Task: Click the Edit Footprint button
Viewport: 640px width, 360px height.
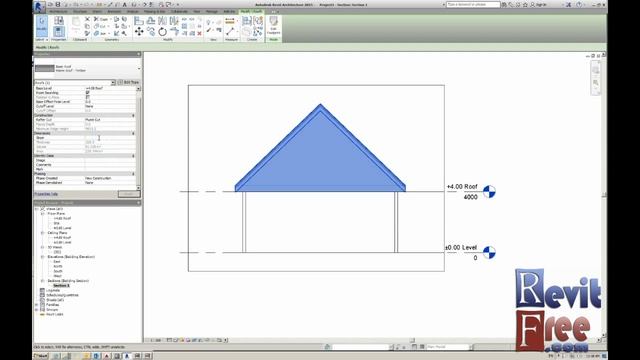Action: tap(273, 24)
